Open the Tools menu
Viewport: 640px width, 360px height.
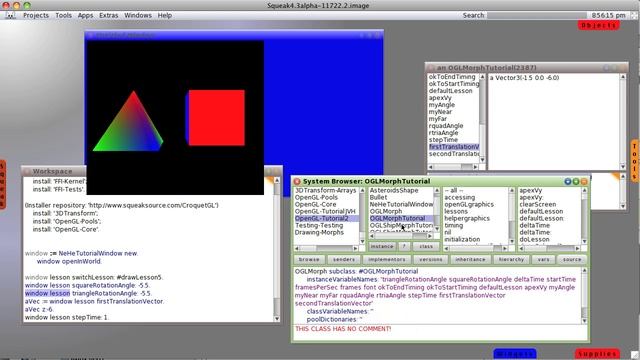click(x=63, y=15)
